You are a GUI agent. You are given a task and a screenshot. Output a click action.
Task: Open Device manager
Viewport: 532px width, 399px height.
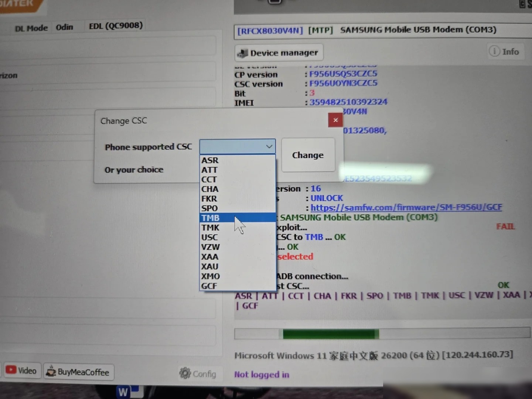[x=279, y=53]
